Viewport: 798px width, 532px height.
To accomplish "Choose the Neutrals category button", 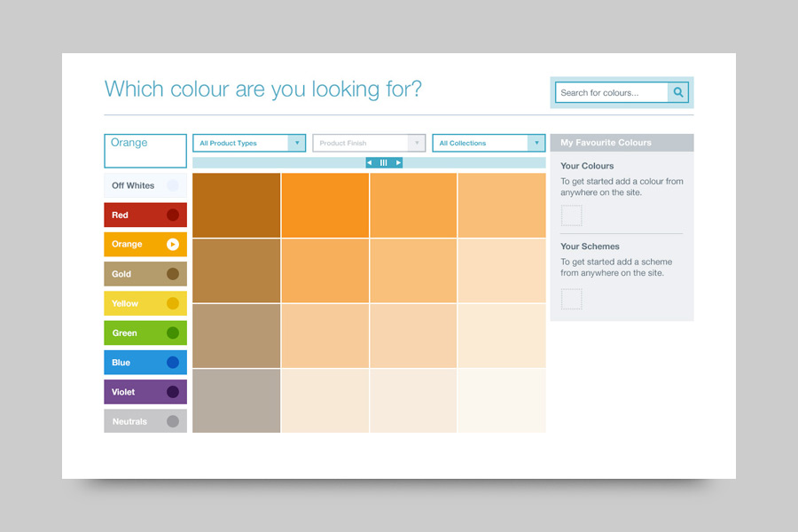I will tap(145, 421).
